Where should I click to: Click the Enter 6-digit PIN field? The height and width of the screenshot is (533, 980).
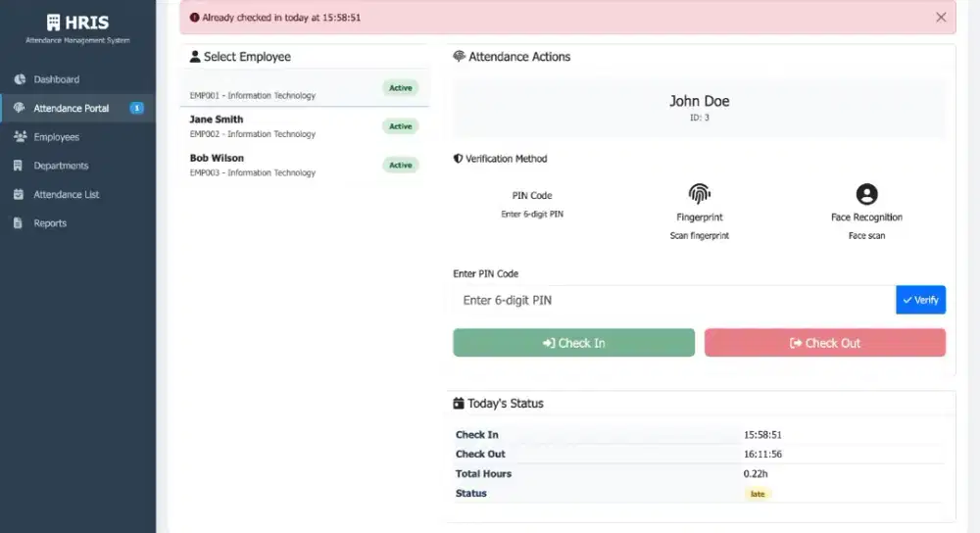[674, 300]
